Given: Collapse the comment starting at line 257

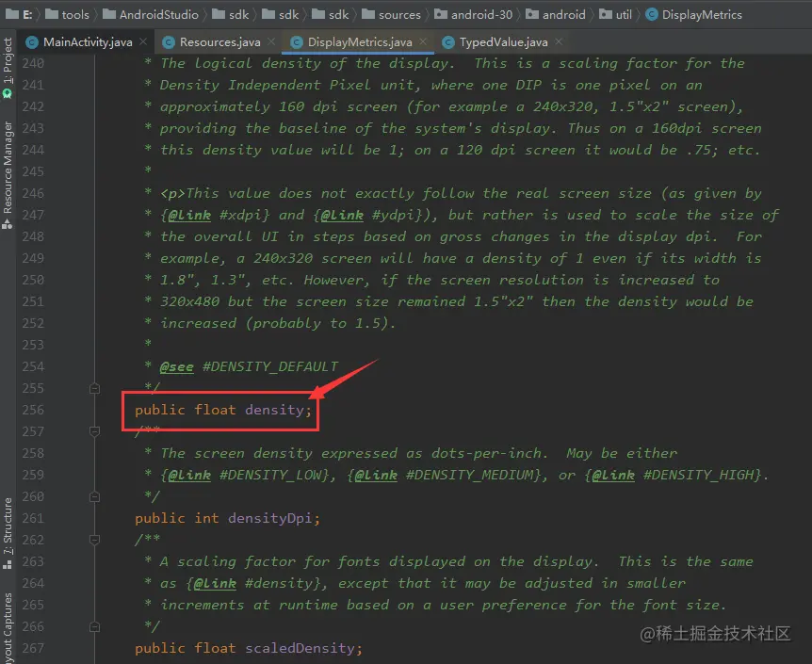Looking at the screenshot, I should click(94, 431).
